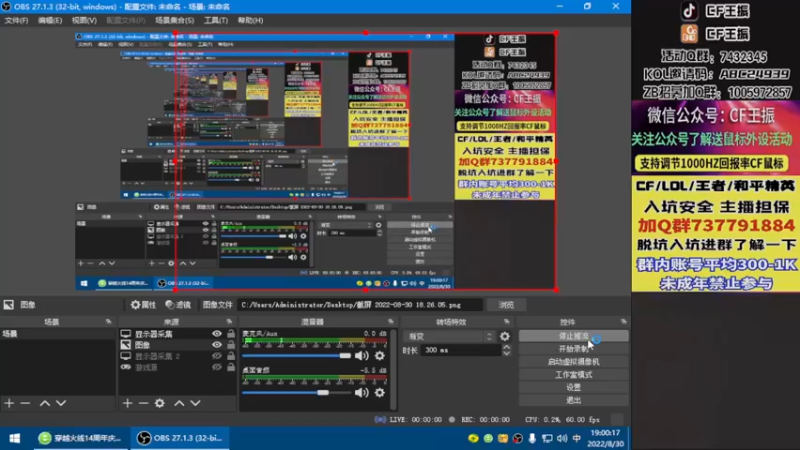Image resolution: width=800 pixels, height=450 pixels.
Task: Open the 渐变 transition dropdown
Action: tap(449, 336)
